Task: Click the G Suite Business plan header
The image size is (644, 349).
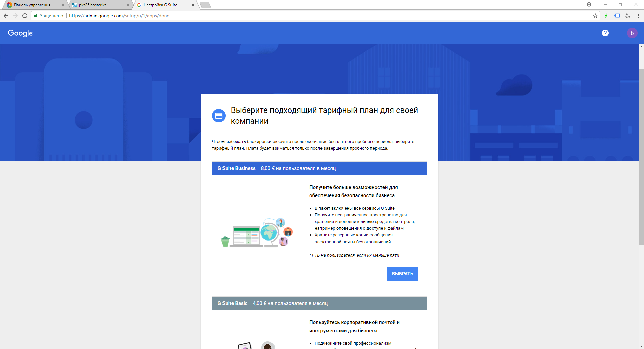Action: (319, 168)
